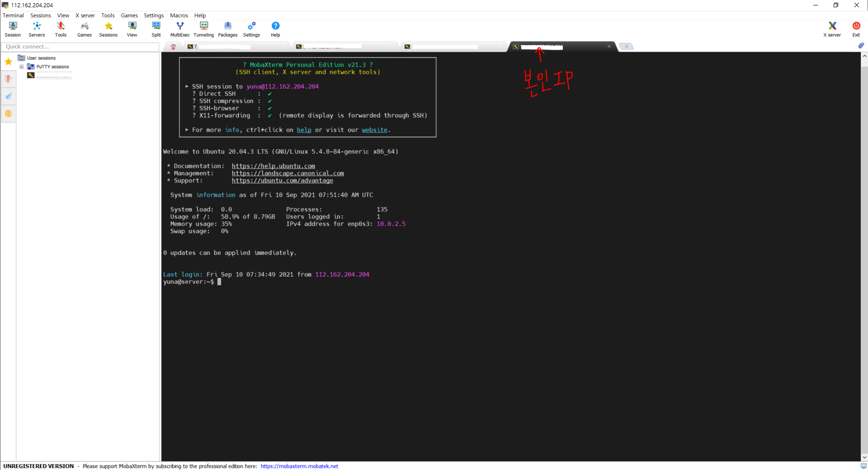The width and height of the screenshot is (868, 470).
Task: Click the UNREGISTERED VERSION status text
Action: [x=38, y=466]
